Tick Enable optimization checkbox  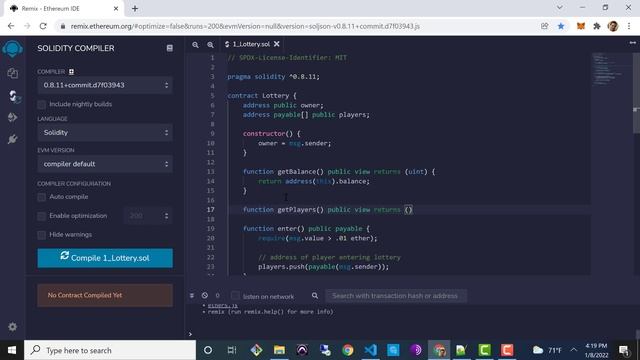42,216
